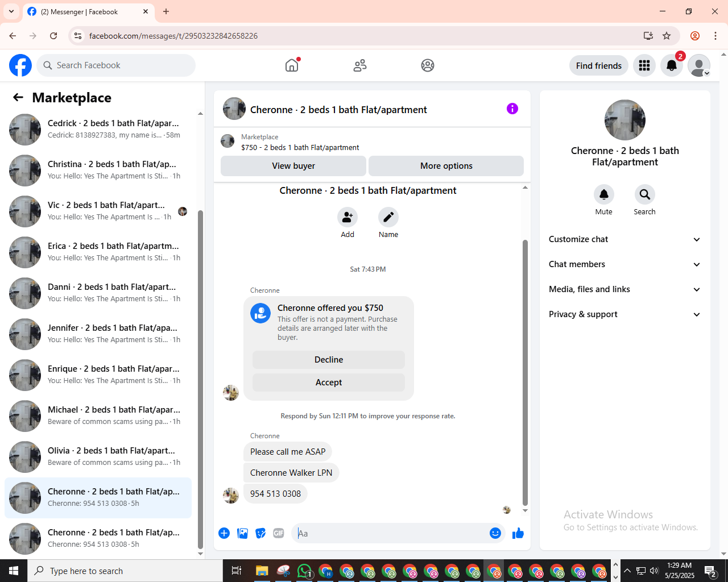Open more actions plus icon in composer
728x582 pixels.
[224, 533]
